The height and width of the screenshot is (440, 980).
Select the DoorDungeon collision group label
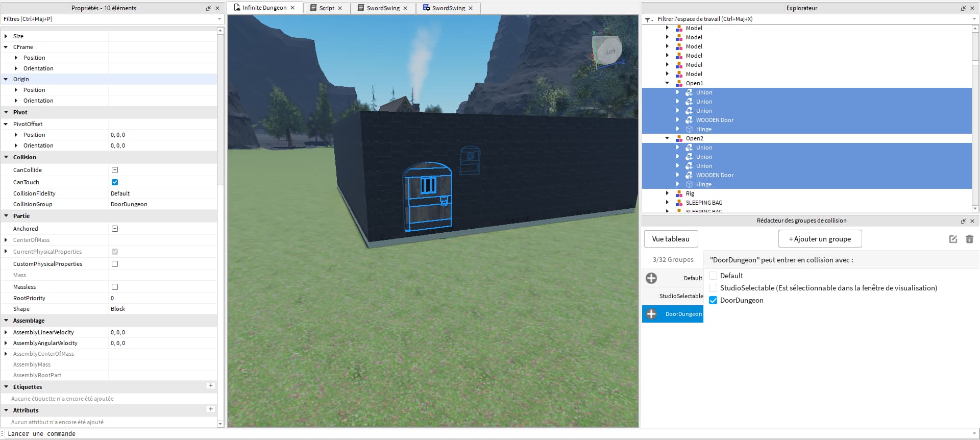point(683,314)
